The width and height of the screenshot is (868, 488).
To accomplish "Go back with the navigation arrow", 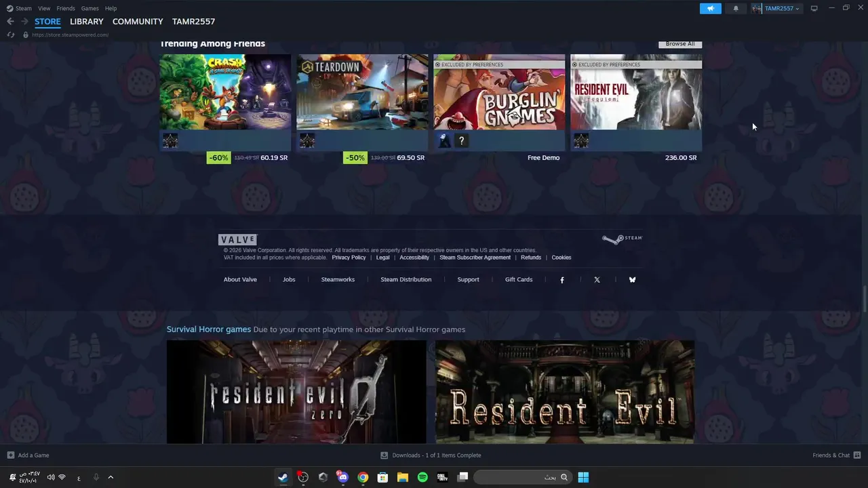I will tap(10, 22).
